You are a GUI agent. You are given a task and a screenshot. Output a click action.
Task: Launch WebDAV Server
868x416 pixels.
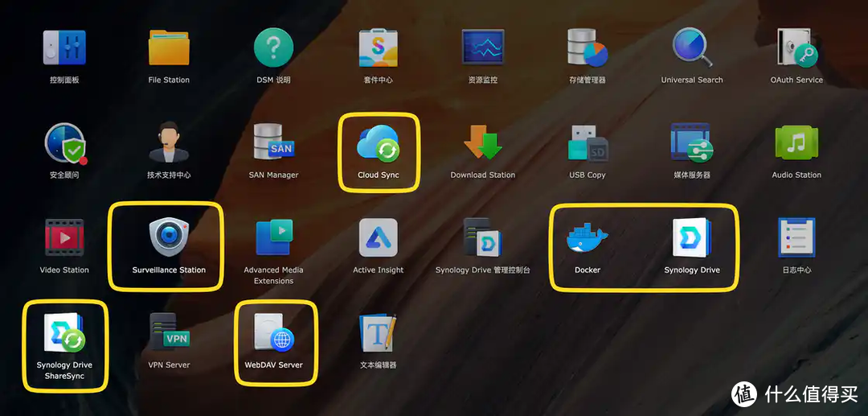click(273, 332)
